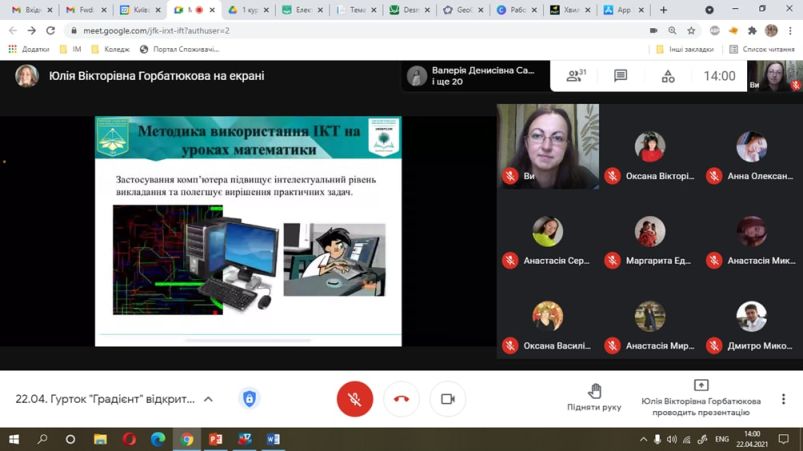Open Windows notification center icon
803x451 pixels.
click(784, 439)
